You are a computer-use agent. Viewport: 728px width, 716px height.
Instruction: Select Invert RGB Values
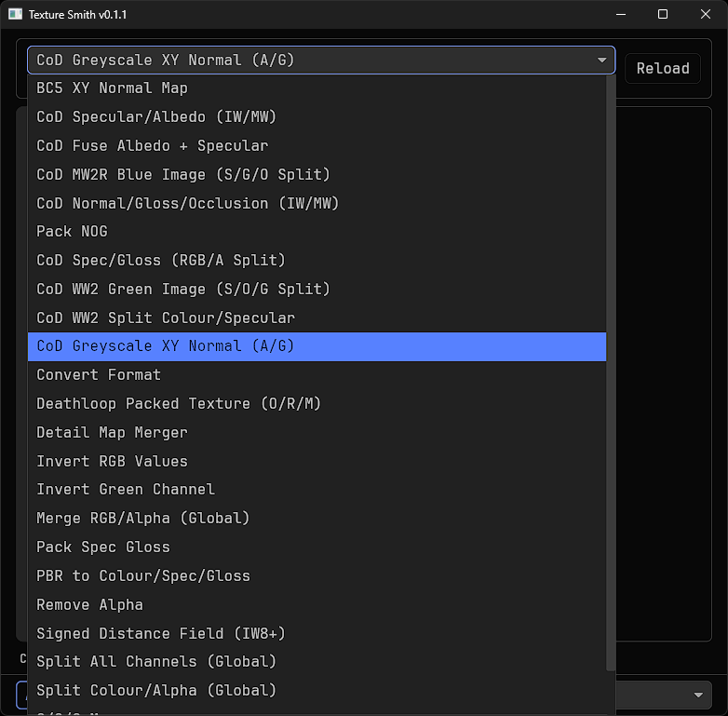tap(317, 462)
